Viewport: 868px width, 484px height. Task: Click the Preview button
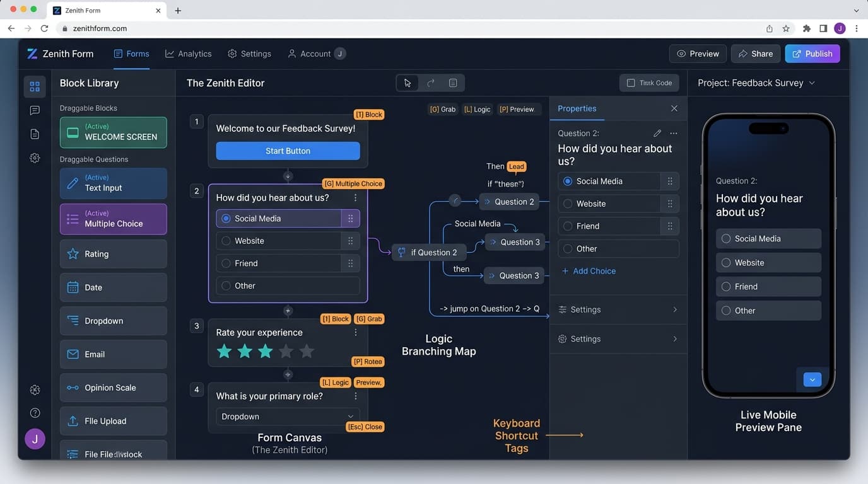tap(698, 54)
